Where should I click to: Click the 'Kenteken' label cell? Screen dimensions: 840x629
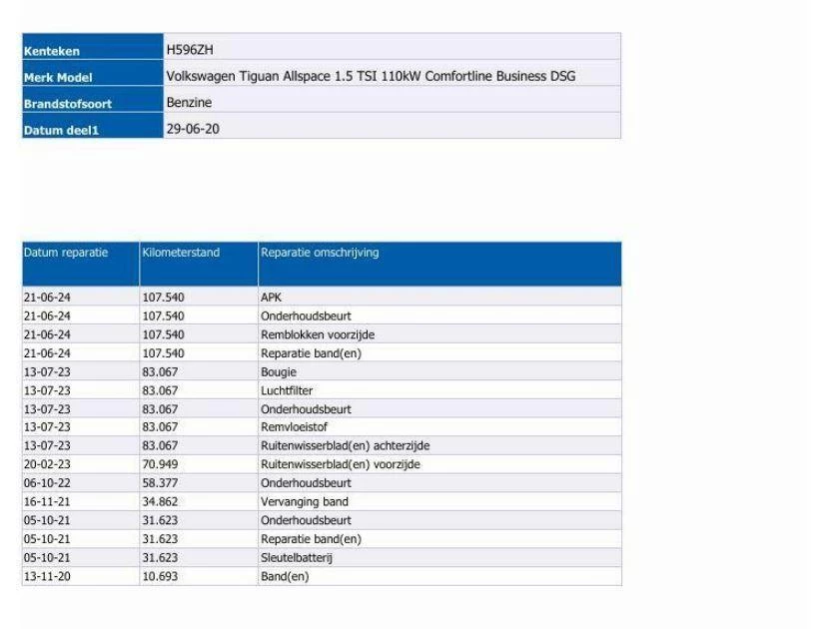[x=93, y=46]
